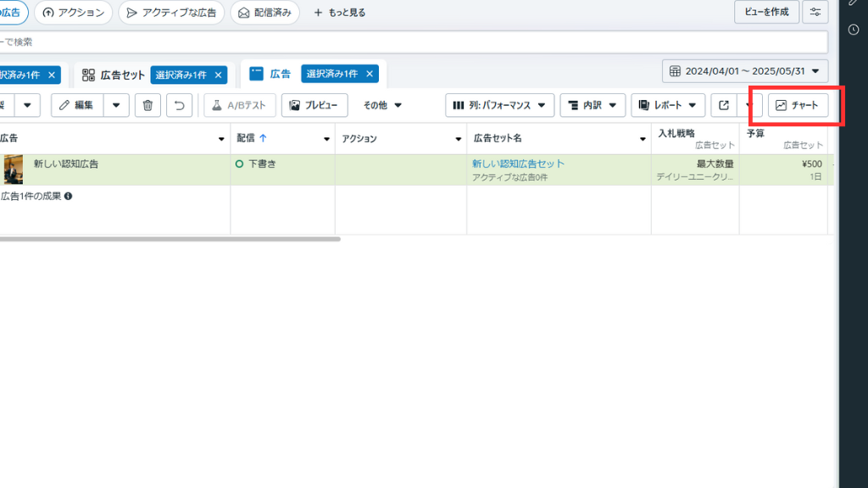Open the 新しい認知広告セット link
The image size is (868, 488).
(x=518, y=164)
